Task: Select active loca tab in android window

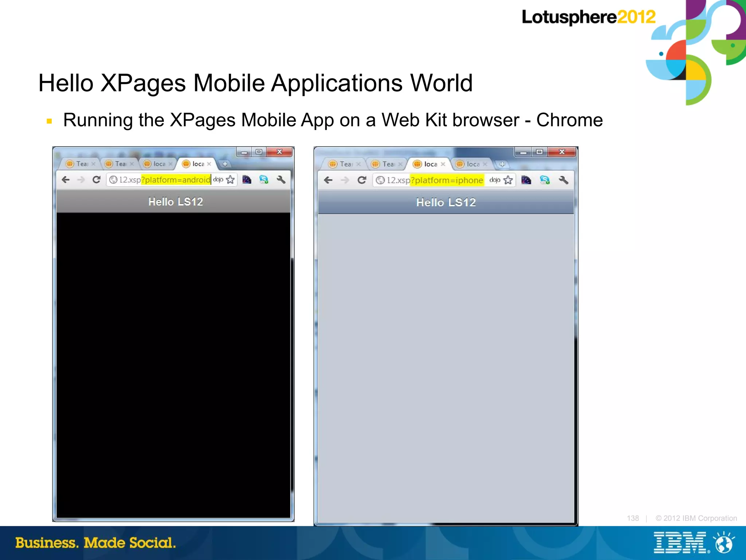Action: click(x=197, y=164)
